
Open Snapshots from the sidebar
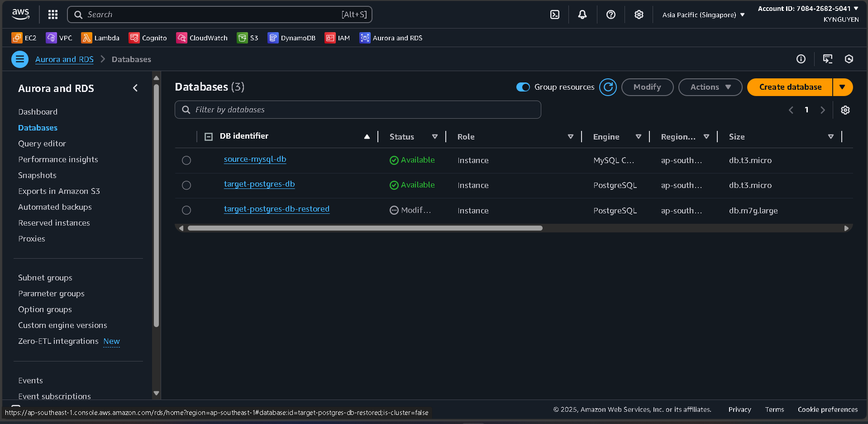37,175
